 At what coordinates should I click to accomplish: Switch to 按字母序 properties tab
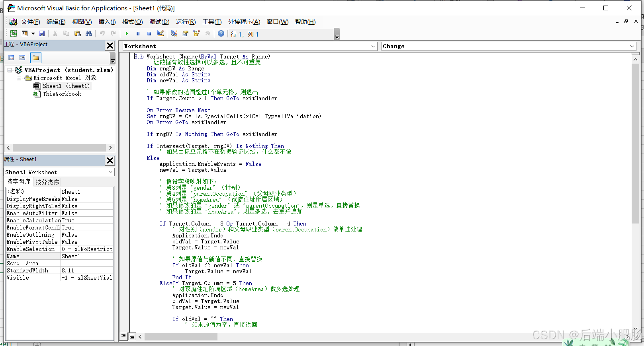[19, 182]
